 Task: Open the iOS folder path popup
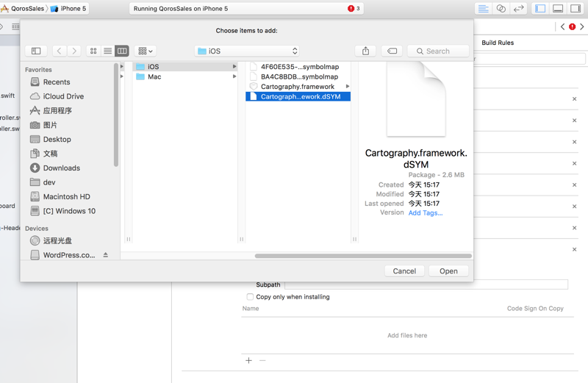[247, 51]
